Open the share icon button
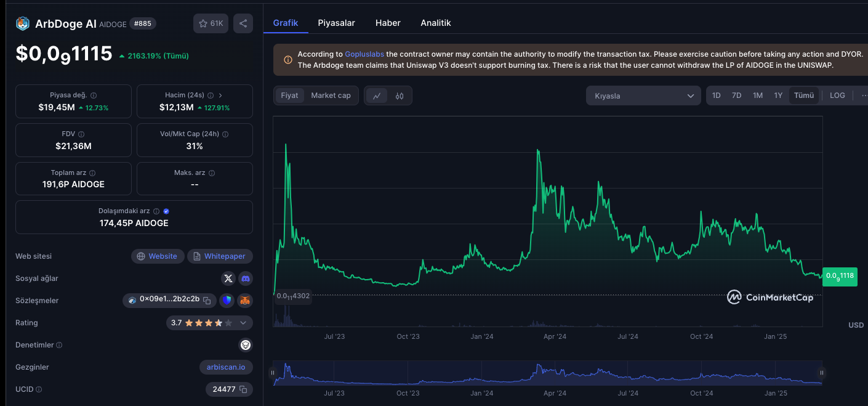Viewport: 868px width, 406px height. (243, 23)
